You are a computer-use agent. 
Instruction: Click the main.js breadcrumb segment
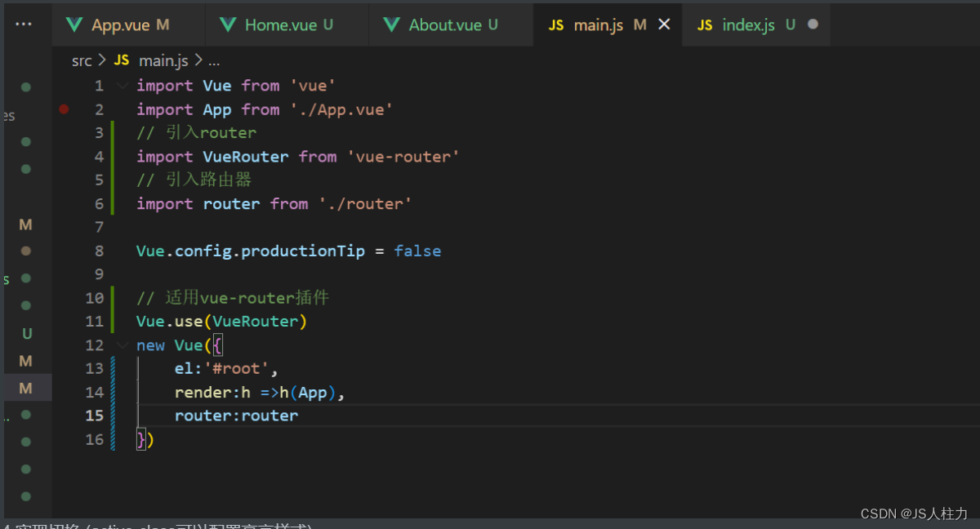click(x=163, y=60)
